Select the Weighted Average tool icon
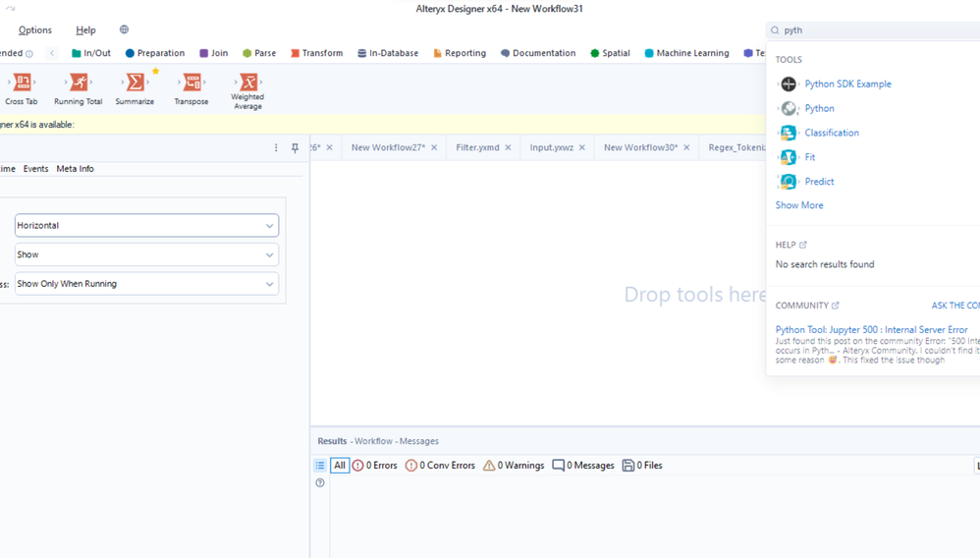 pyautogui.click(x=248, y=82)
